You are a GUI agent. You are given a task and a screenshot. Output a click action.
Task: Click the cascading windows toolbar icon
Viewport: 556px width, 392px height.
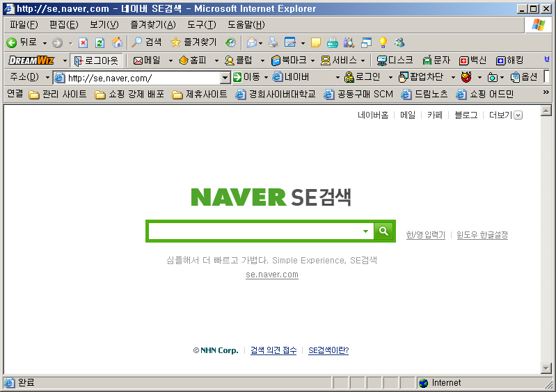(366, 43)
